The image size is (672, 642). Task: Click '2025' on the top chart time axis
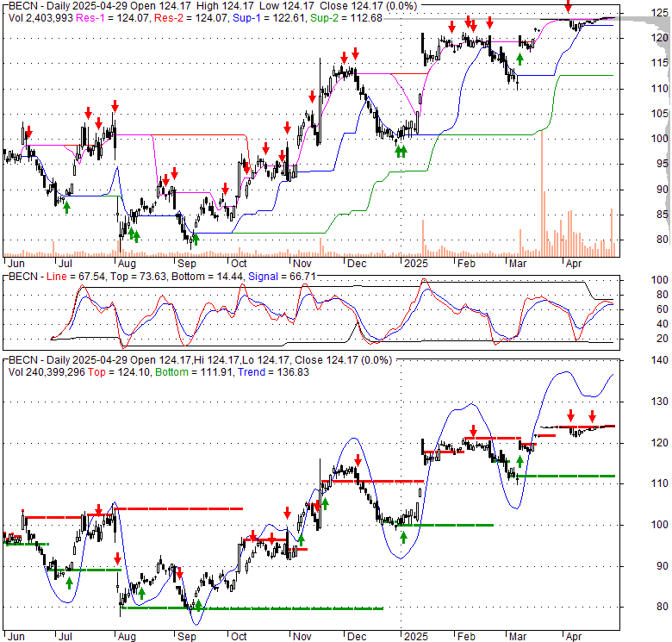[416, 263]
